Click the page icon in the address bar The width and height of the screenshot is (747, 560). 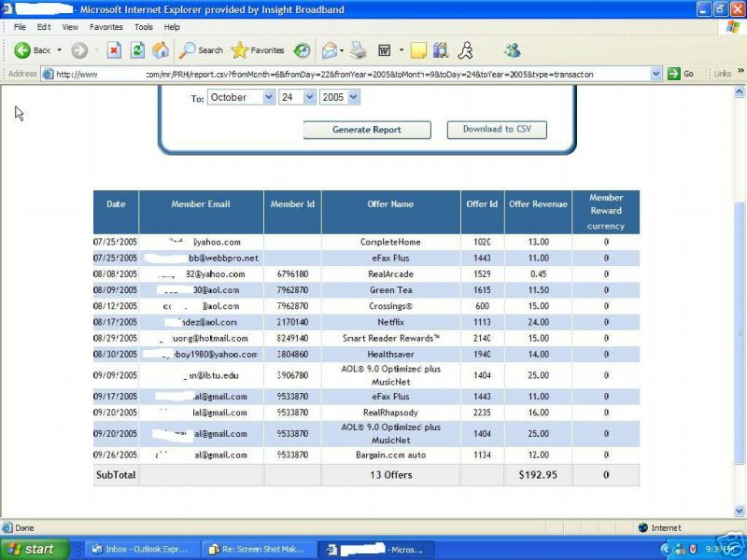48,74
